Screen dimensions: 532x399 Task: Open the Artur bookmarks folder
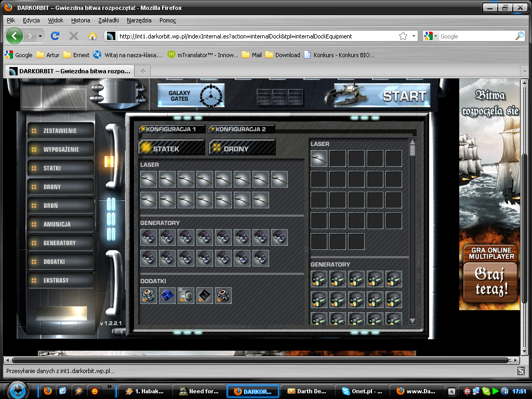click(48, 55)
